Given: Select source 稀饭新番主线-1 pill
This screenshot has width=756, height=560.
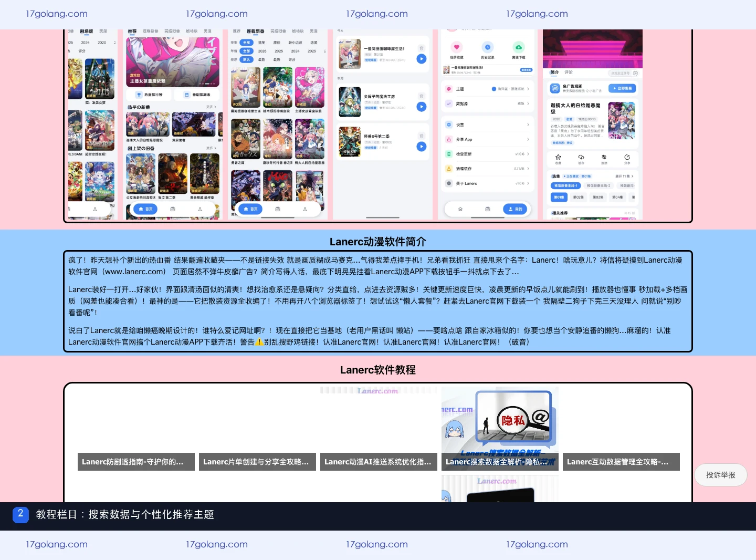Looking at the screenshot, I should 566,185.
